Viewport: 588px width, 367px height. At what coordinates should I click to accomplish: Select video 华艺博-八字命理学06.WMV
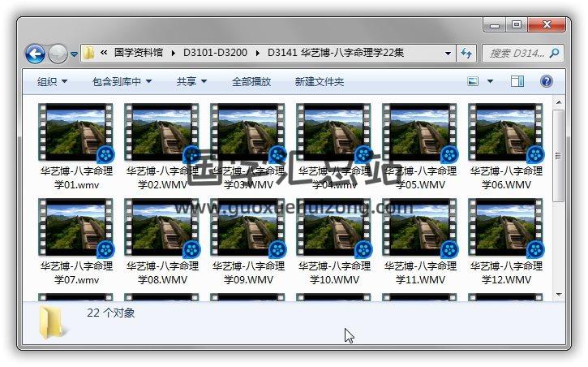point(506,147)
